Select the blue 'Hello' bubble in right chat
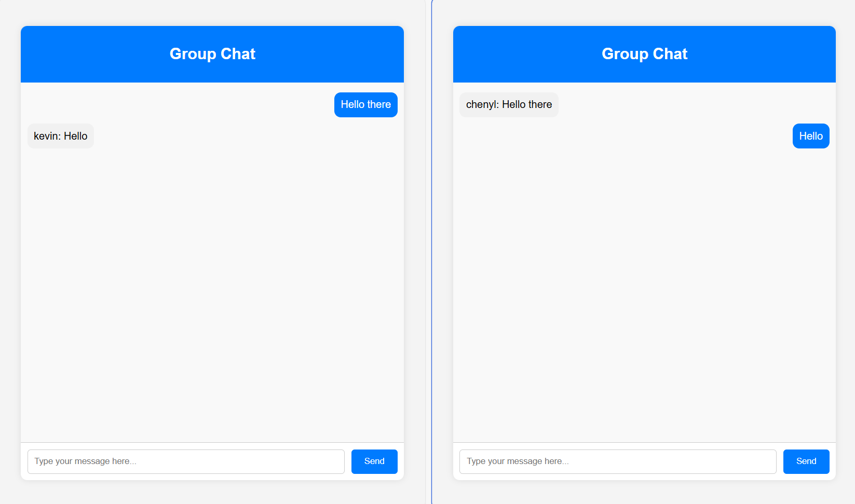Screen dimensions: 855x504 coord(810,136)
